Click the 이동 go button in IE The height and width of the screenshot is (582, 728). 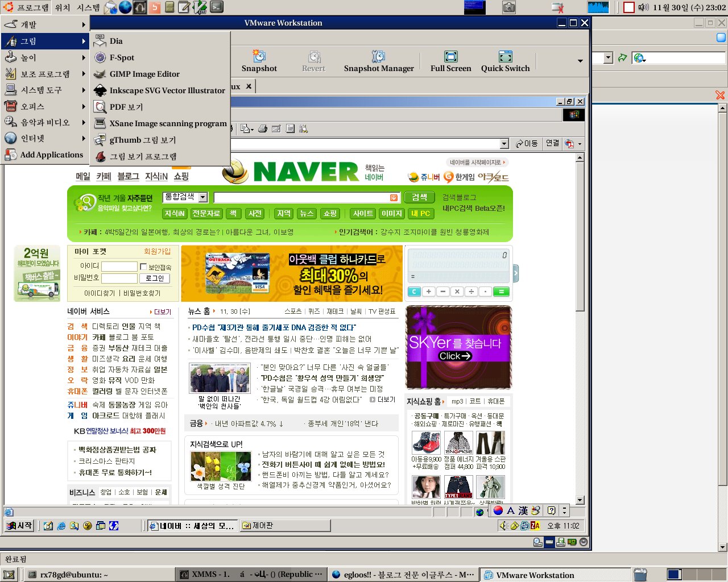(x=527, y=144)
